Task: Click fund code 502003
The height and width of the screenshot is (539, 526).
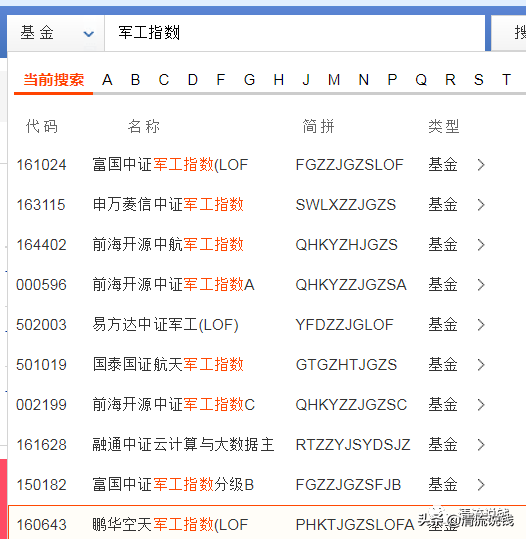Action: 41,325
